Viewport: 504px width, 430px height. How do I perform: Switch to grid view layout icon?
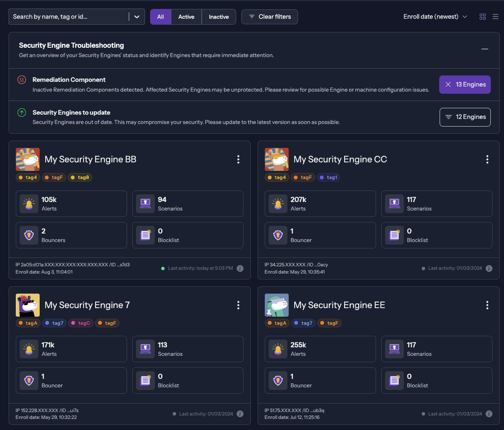tap(483, 17)
